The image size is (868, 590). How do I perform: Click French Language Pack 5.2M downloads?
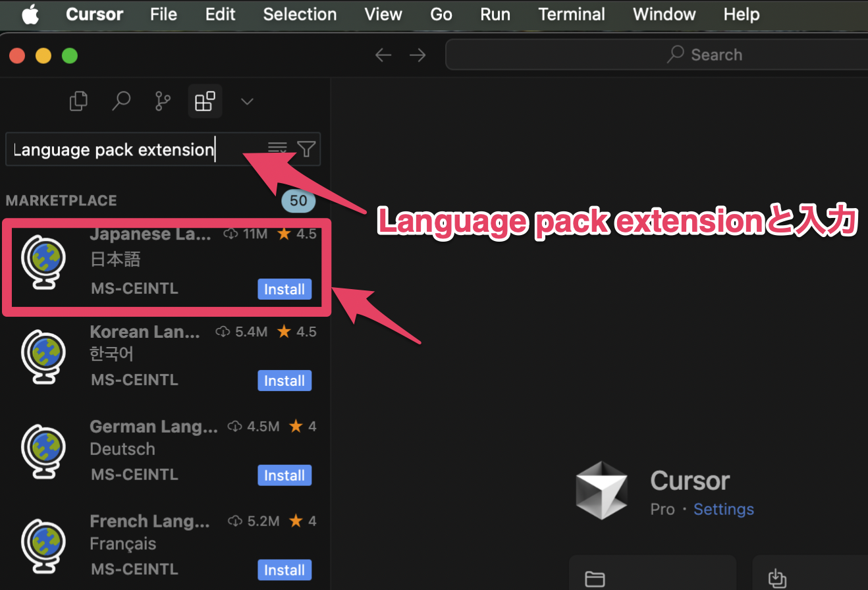point(254,522)
